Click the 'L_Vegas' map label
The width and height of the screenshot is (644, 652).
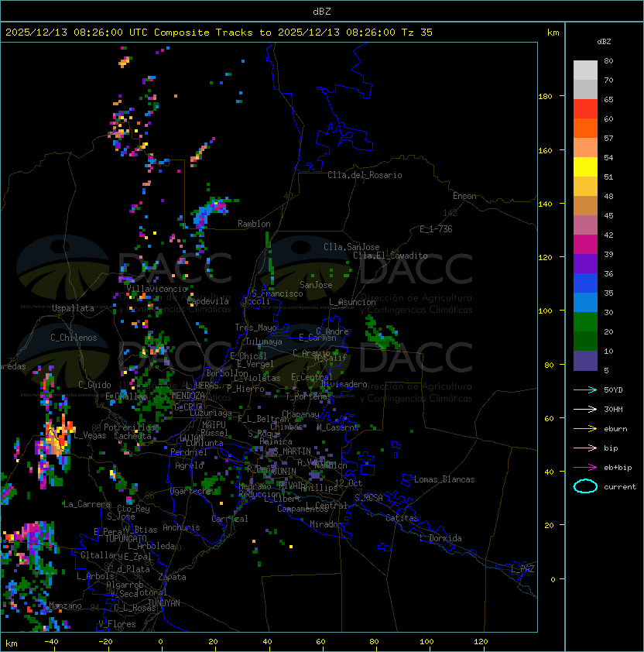click(x=91, y=435)
